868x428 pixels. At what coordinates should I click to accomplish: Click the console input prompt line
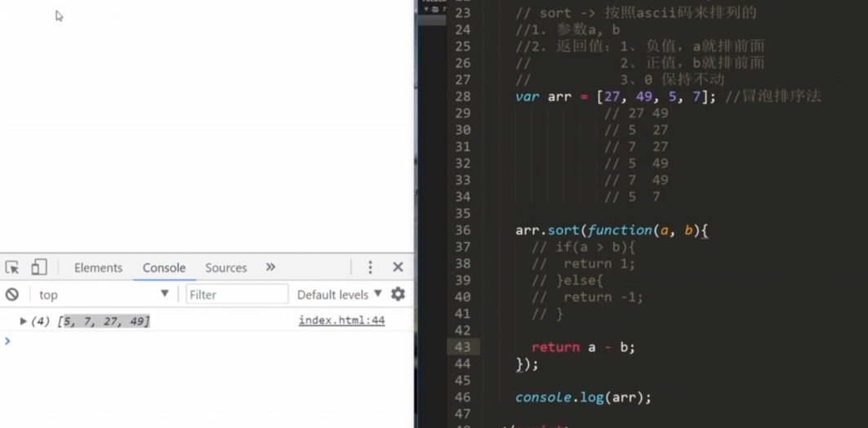point(207,341)
